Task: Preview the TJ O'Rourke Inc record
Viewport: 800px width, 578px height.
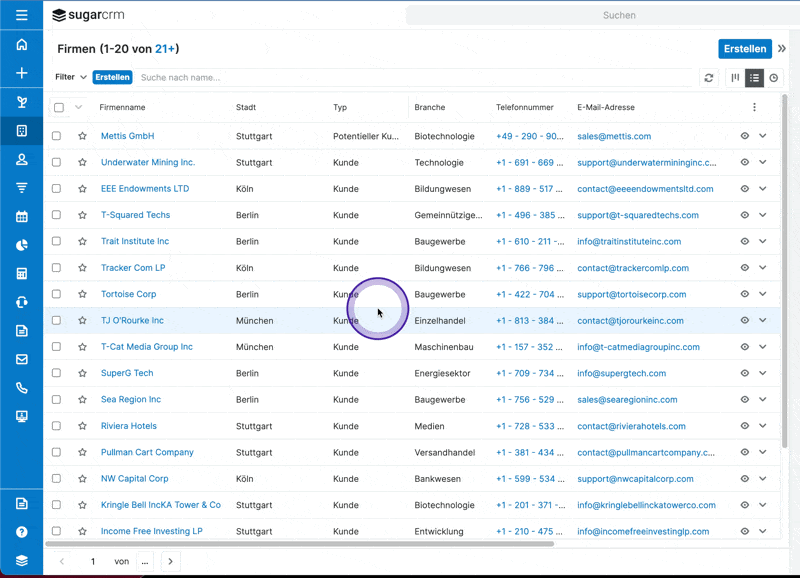Action: 744,321
